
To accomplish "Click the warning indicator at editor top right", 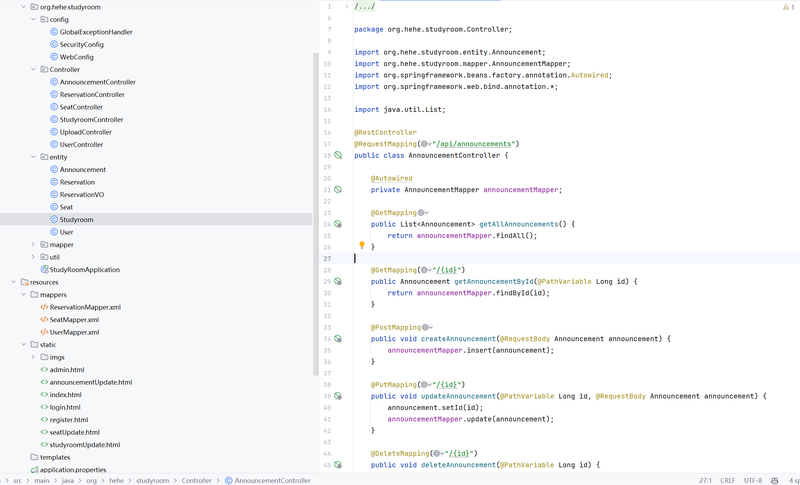I will coord(785,7).
